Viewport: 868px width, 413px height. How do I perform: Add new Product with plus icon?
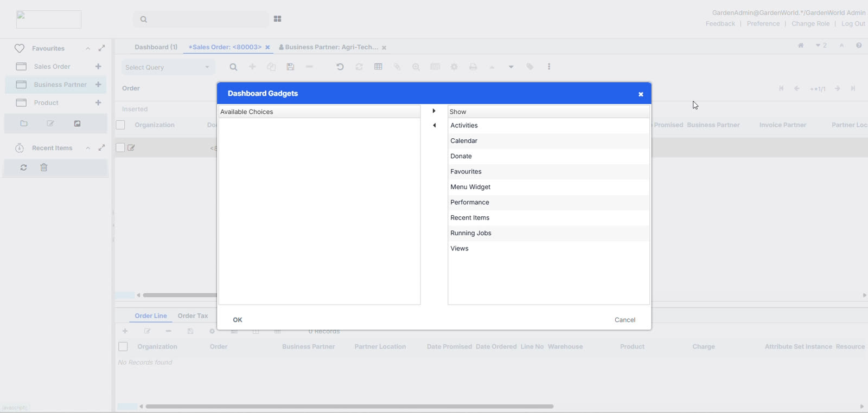[98, 102]
